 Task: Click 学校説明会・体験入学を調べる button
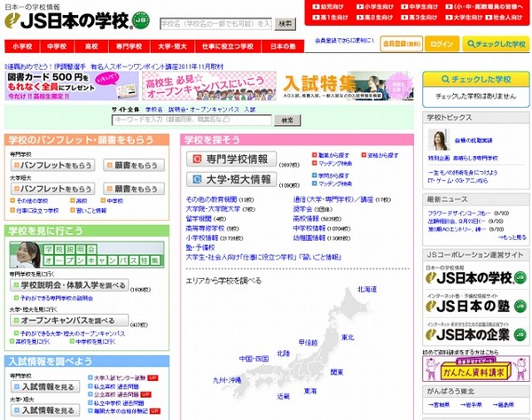tap(69, 285)
